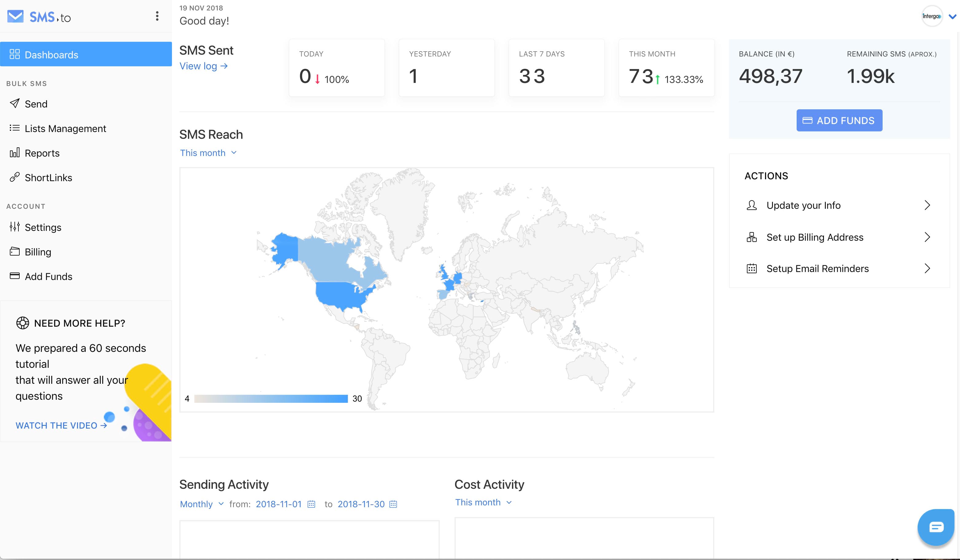Click the map's color gradient legend bar
Viewport: 960px width, 560px height.
point(271,399)
